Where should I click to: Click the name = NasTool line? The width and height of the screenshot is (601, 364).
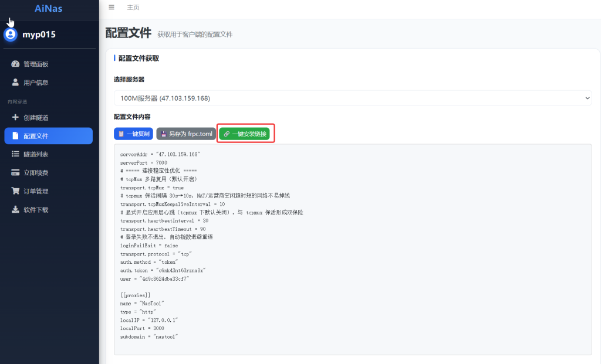[x=142, y=304]
